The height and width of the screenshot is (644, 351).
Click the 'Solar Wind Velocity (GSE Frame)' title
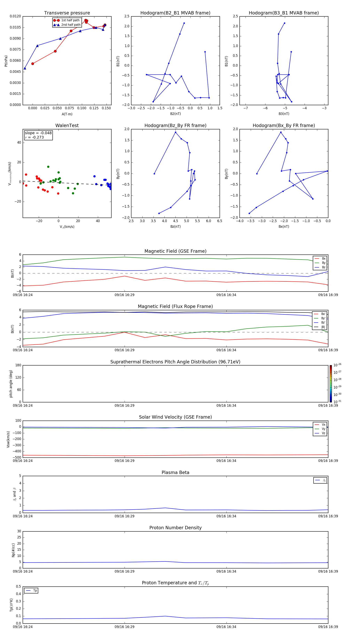point(175,417)
